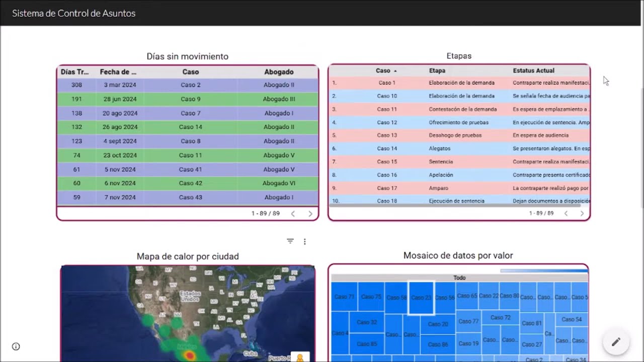Select the '28 jun 2024' date cell
Image resolution: width=644 pixels, height=362 pixels.
click(120, 99)
